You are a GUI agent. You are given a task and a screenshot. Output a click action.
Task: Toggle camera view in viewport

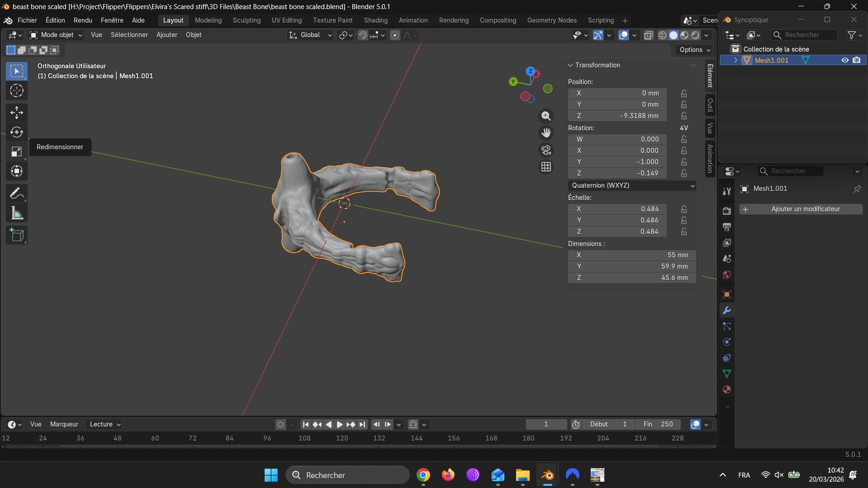[546, 150]
